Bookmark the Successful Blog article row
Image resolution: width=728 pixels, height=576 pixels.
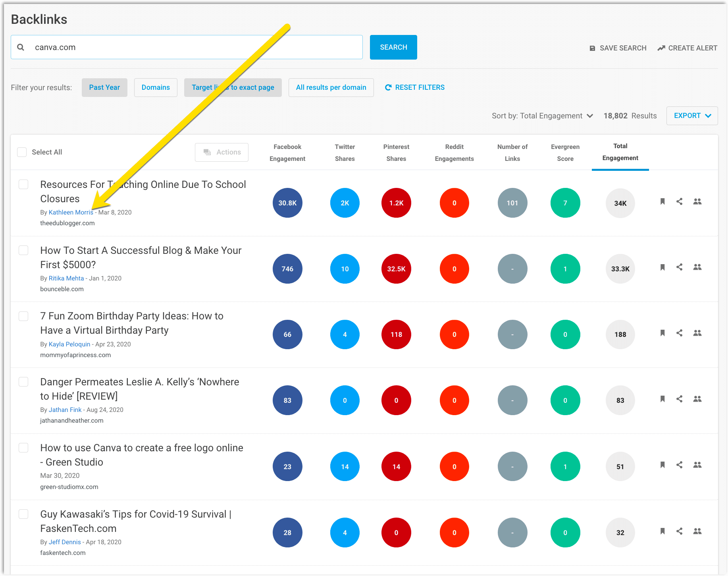point(663,267)
